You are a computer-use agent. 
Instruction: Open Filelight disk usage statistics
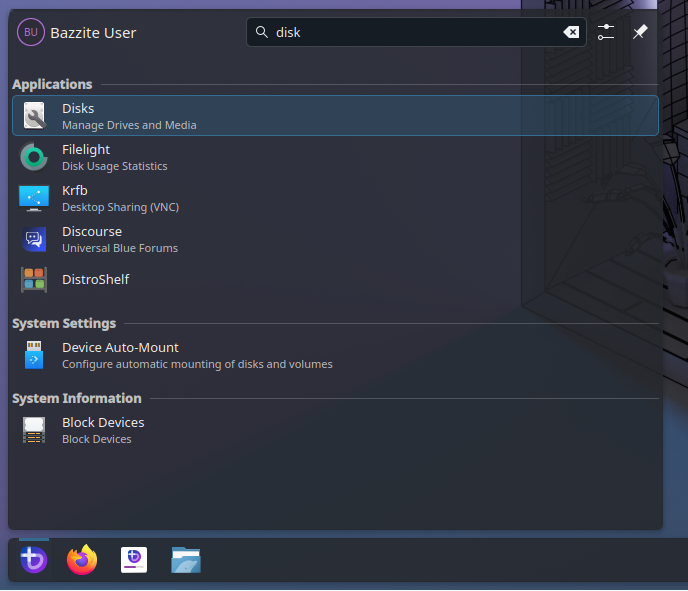[x=100, y=157]
